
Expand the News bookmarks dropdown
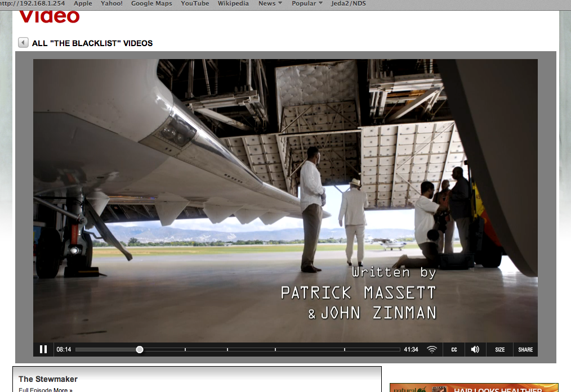[x=270, y=3]
